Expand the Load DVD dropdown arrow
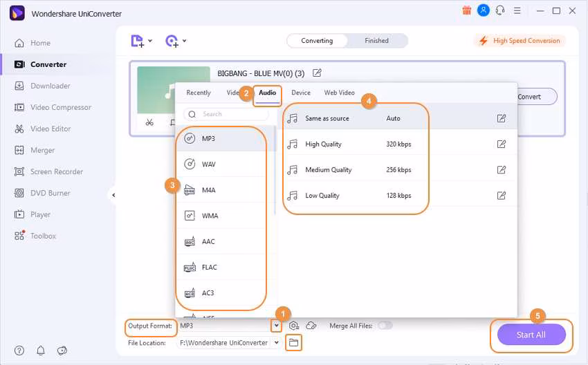Image resolution: width=588 pixels, height=365 pixels. [x=184, y=41]
